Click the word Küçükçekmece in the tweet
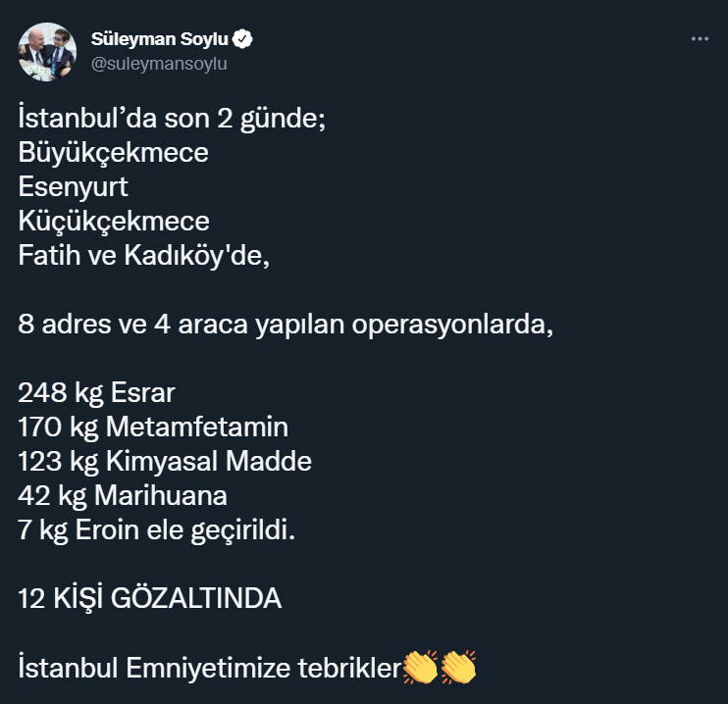 pyautogui.click(x=113, y=221)
